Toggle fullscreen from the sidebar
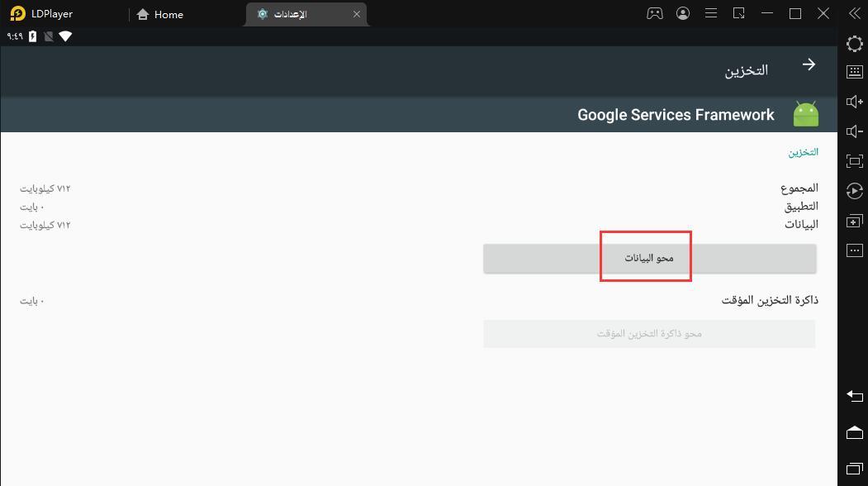Screen dimensions: 868x486 854,161
